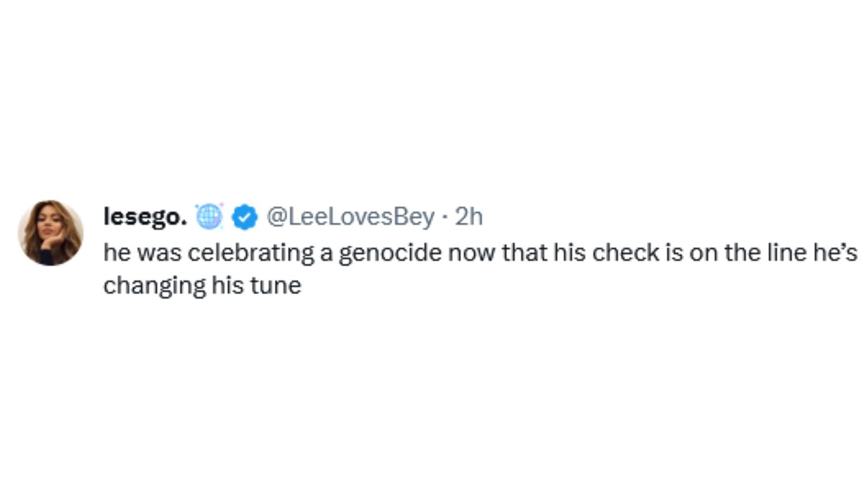Click the word 'now' in the tweet

(472, 253)
